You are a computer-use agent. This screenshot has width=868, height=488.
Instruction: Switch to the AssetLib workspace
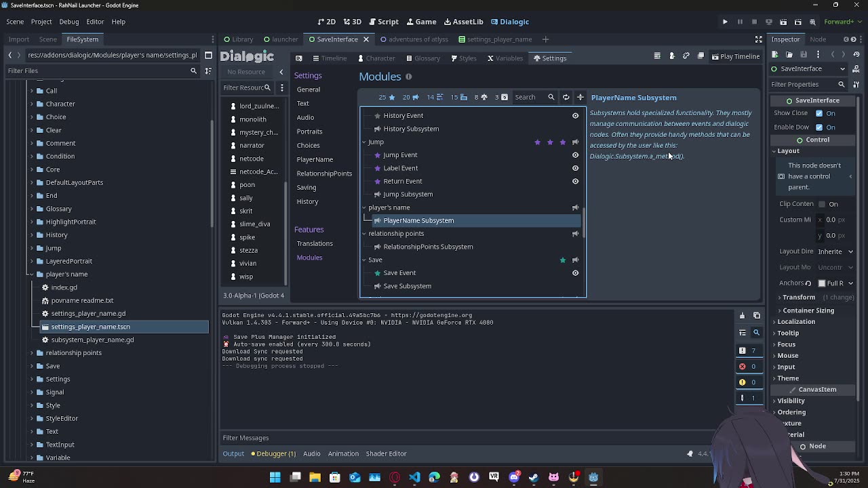point(463,22)
